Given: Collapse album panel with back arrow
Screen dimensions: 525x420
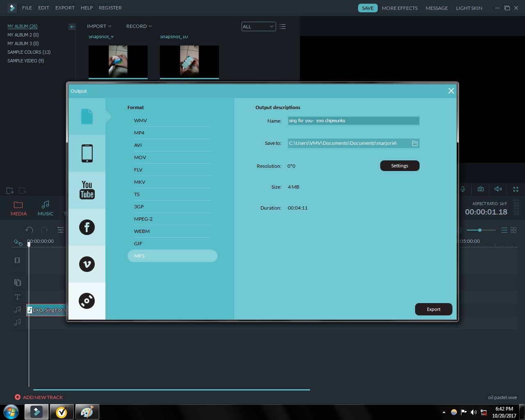Looking at the screenshot, I should 72,27.
